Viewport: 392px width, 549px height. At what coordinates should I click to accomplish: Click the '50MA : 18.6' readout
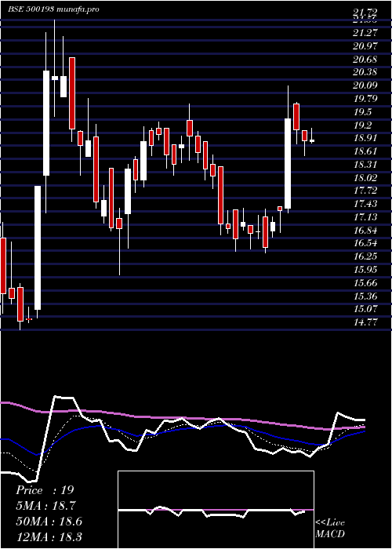[49, 522]
